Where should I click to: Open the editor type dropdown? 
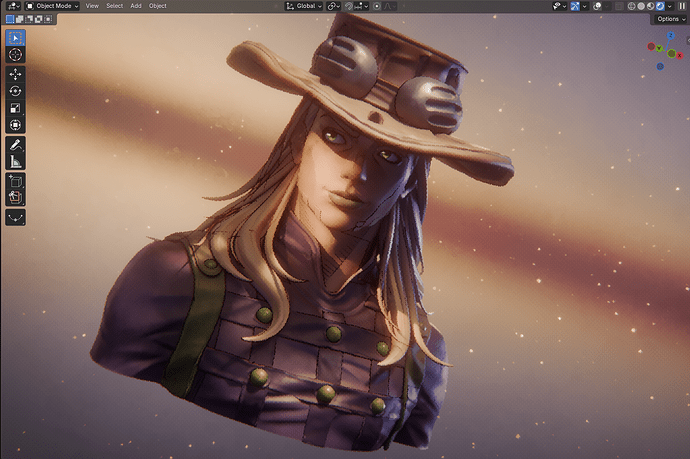point(13,6)
